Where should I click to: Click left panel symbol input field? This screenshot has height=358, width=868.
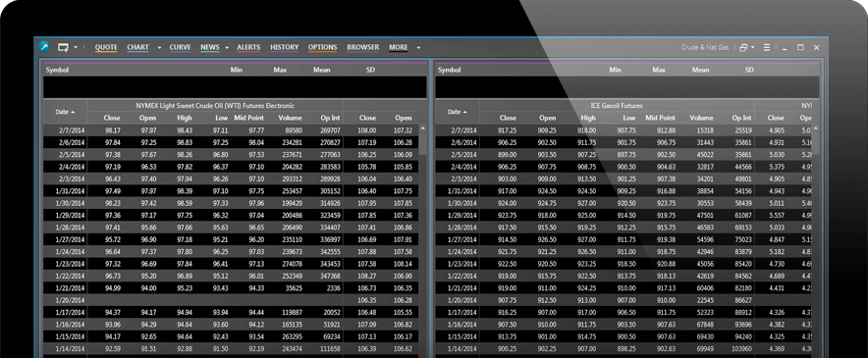(235, 87)
